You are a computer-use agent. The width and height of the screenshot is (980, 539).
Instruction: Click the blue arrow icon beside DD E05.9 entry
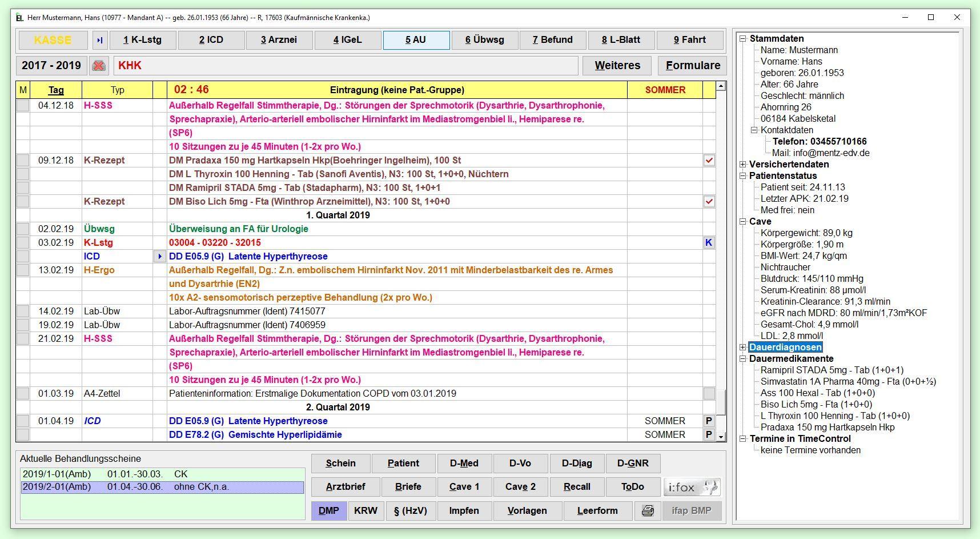click(159, 256)
